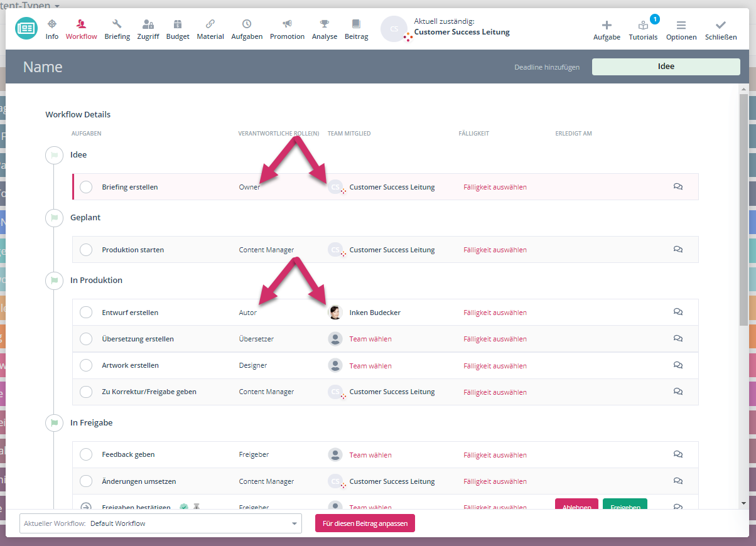Check off Produktion starten task

point(86,250)
